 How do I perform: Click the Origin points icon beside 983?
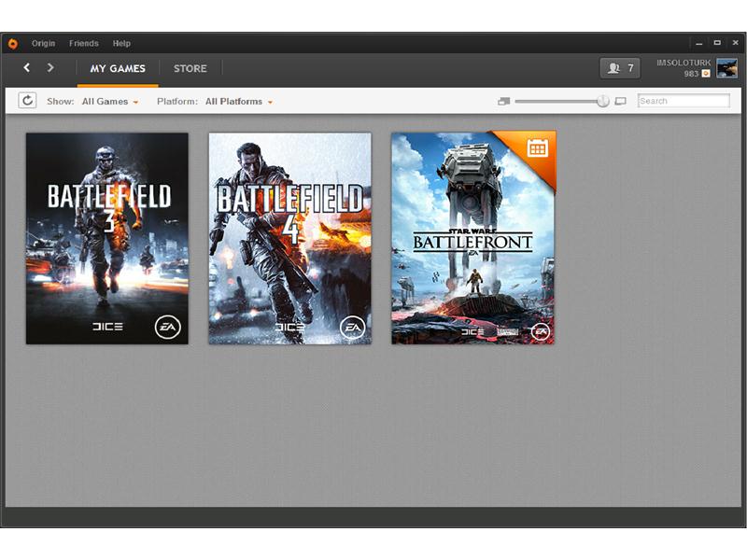706,74
